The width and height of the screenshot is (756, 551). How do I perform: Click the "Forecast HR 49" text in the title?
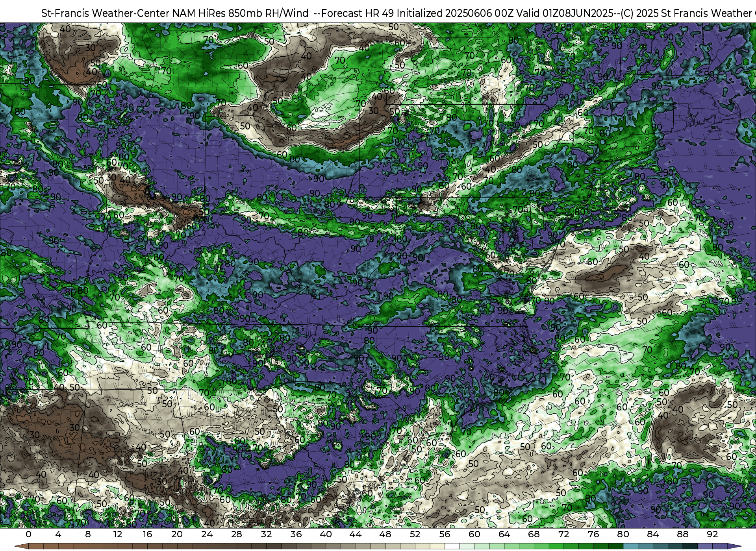[358, 13]
